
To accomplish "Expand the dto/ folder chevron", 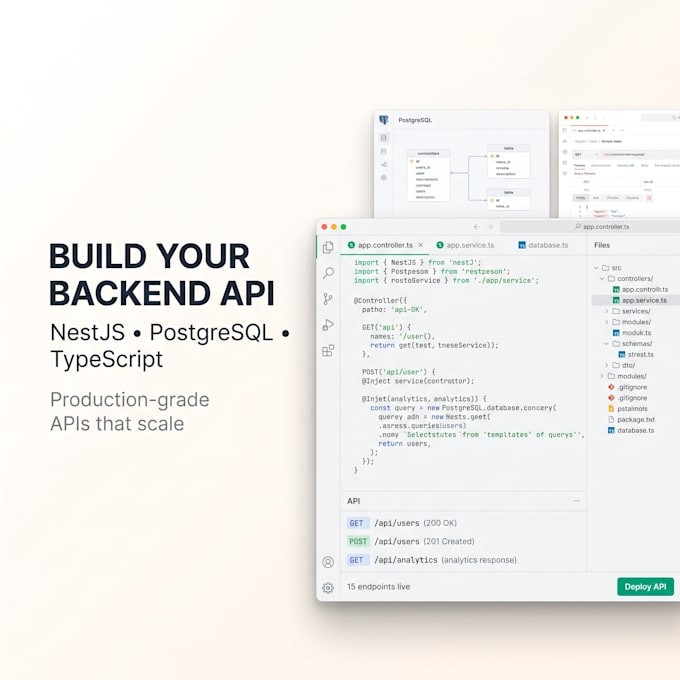I will click(607, 365).
